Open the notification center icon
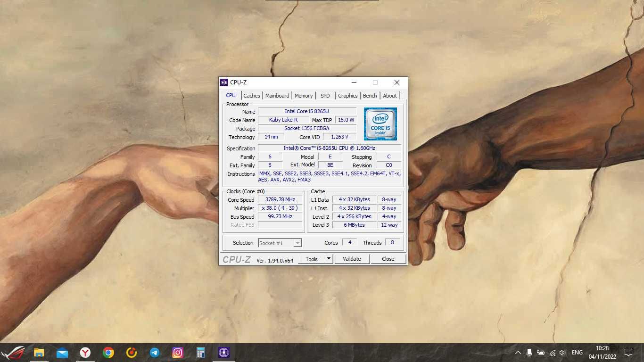644x362 pixels. (628, 353)
